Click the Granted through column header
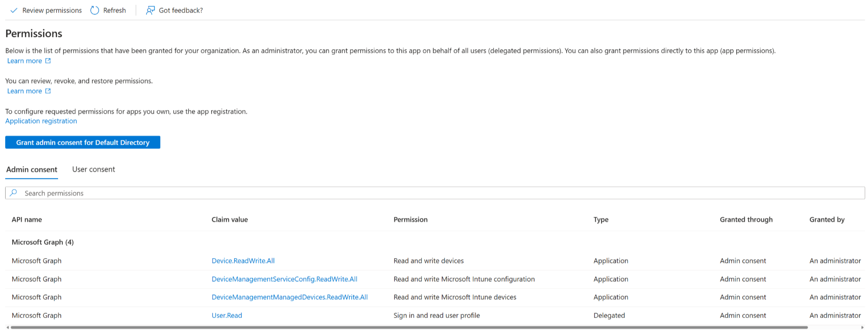This screenshot has width=868, height=335. [746, 219]
